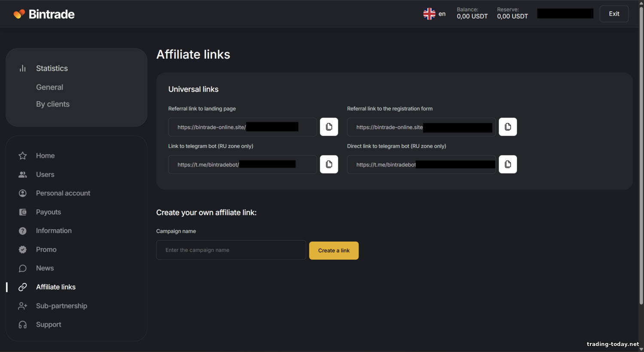Focus the campaign name input field

tap(231, 250)
